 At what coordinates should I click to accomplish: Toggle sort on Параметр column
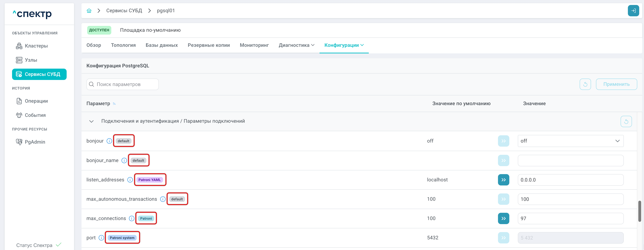pyautogui.click(x=114, y=104)
